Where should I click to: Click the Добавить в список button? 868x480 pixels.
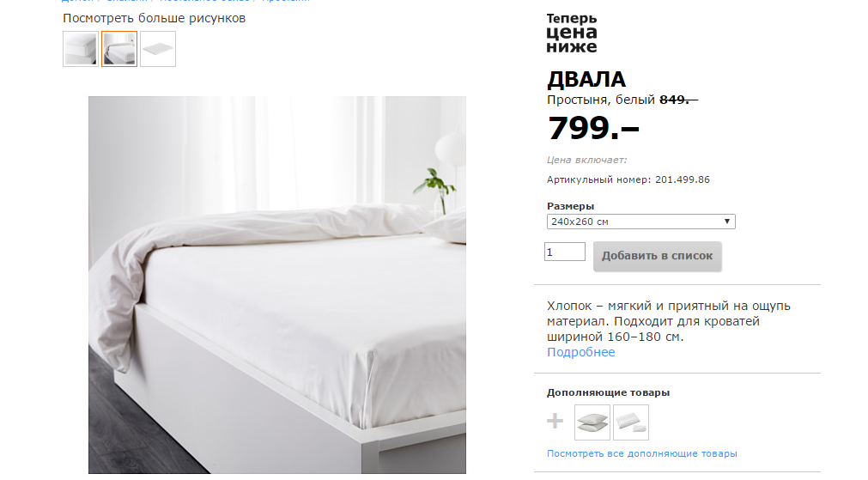(657, 256)
